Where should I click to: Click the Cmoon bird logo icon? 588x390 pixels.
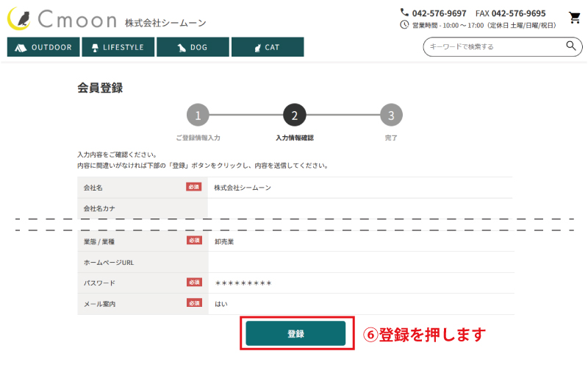coord(20,19)
